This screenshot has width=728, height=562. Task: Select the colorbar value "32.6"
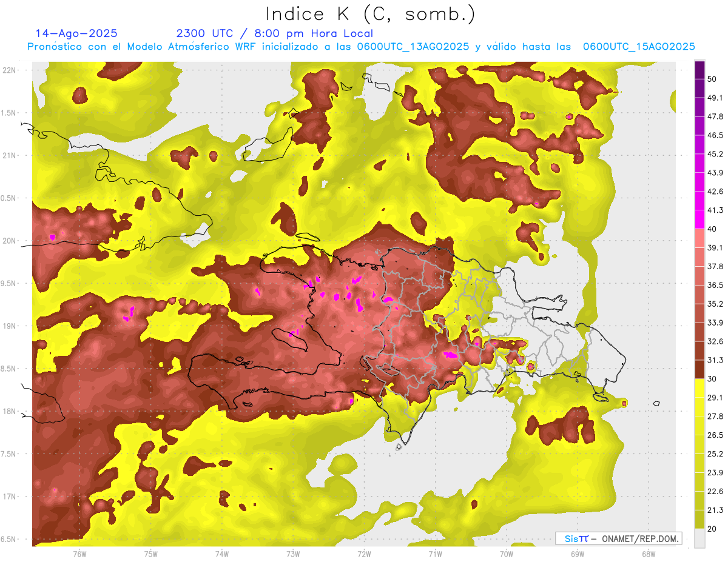pos(715,342)
